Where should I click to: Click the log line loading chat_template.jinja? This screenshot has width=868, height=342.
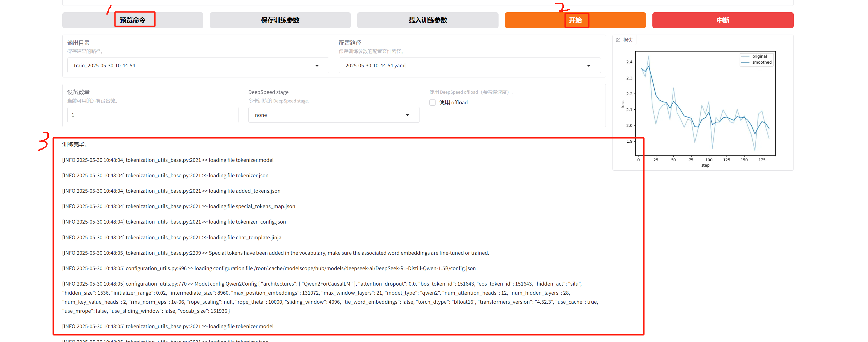coord(171,238)
